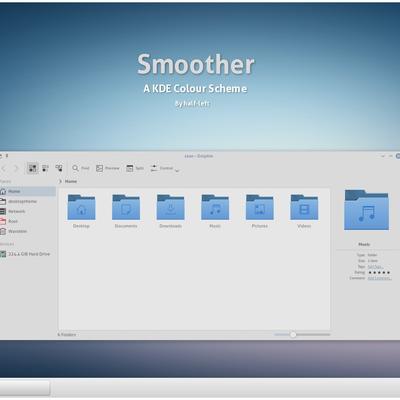Go forward with the right arrow button
400x400 pixels.
[16, 168]
